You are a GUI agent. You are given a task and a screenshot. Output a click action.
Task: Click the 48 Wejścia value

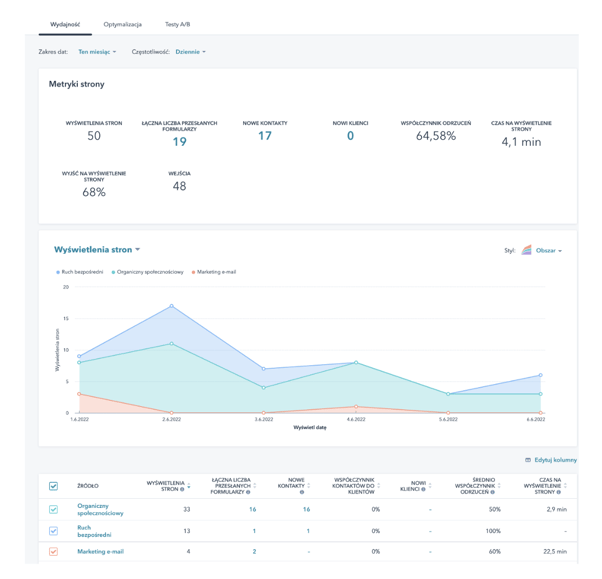(x=179, y=186)
